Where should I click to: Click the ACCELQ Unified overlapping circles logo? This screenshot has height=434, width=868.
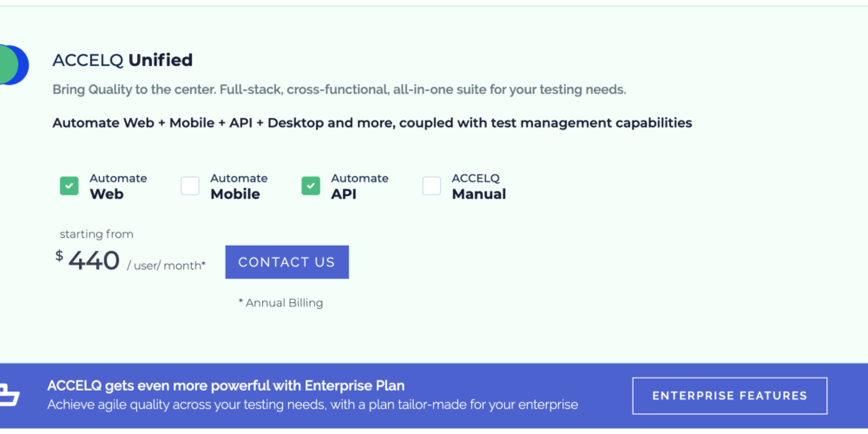point(12,65)
